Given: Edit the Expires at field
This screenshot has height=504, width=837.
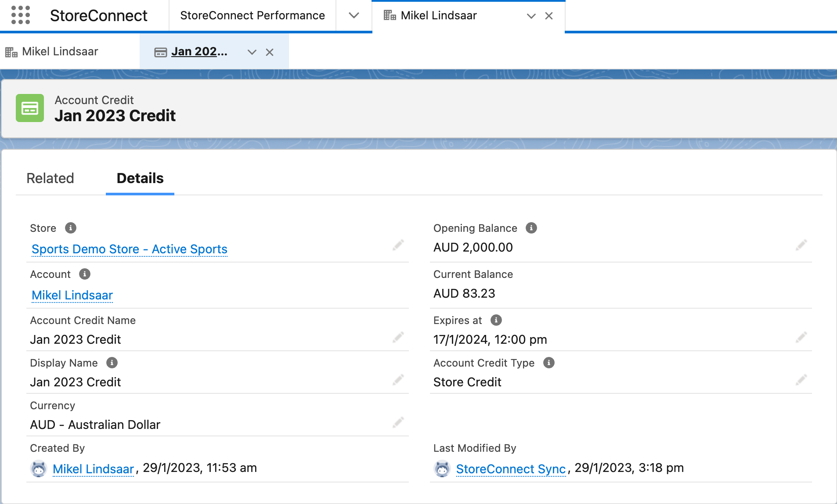Looking at the screenshot, I should pos(802,337).
